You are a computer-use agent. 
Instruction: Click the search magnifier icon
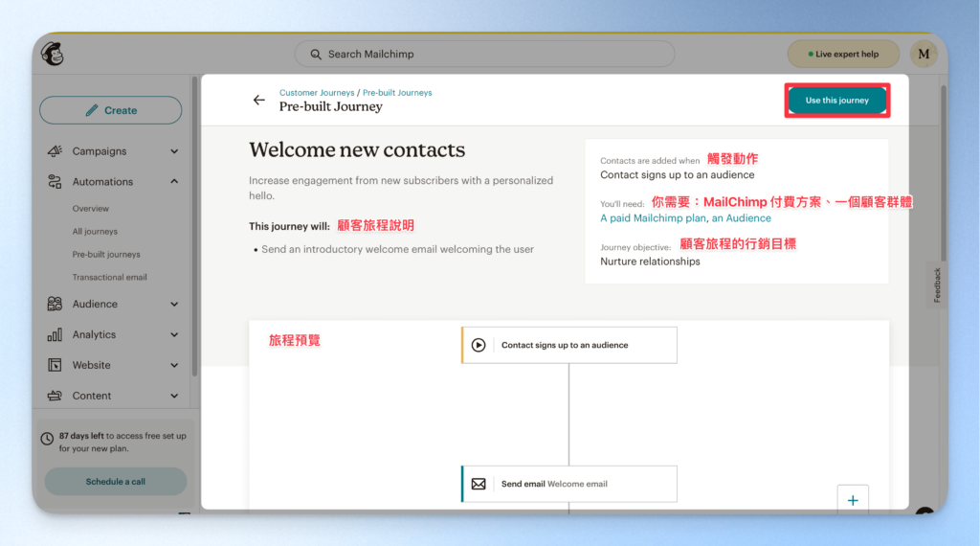tap(316, 55)
